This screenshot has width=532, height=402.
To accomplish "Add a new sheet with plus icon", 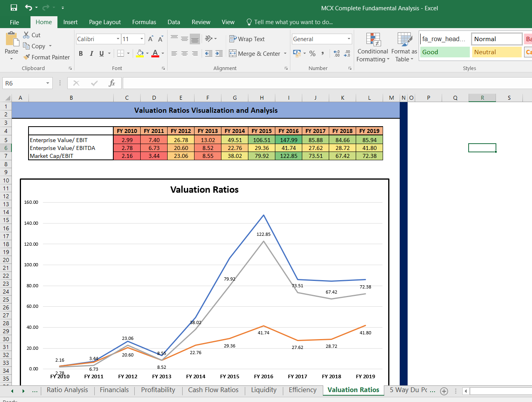I will 444,391.
